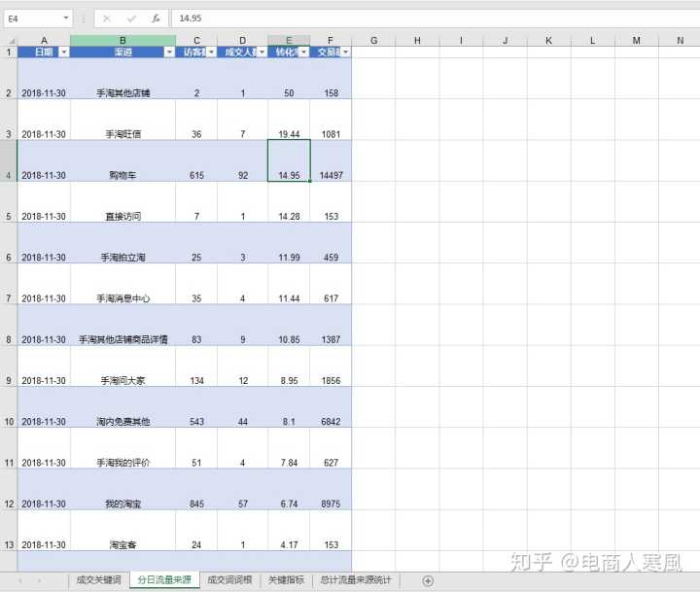
Task: Open the 成交人数 column filter dropdown
Action: (261, 52)
